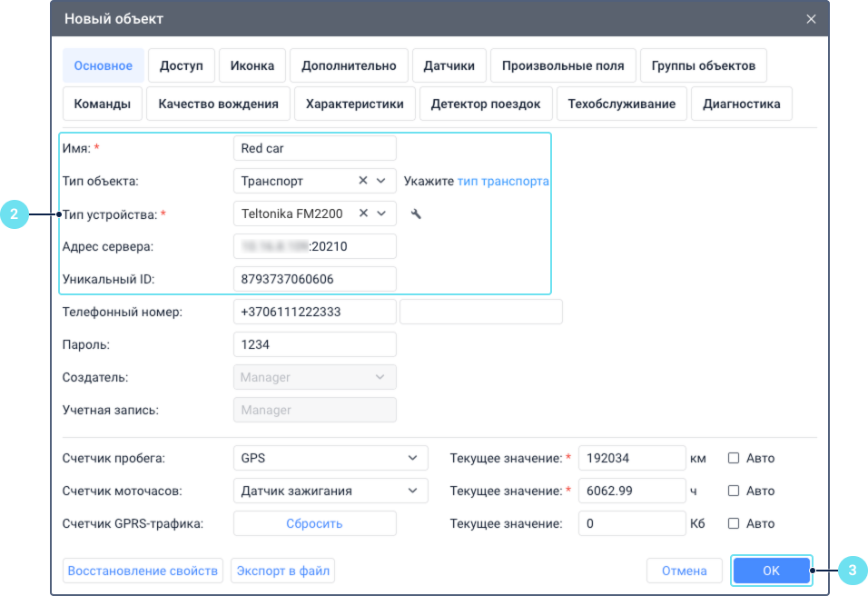This screenshot has height=596, width=868.
Task: Expand Счетчик пробега GPS dropdown
Action: pyautogui.click(x=412, y=459)
